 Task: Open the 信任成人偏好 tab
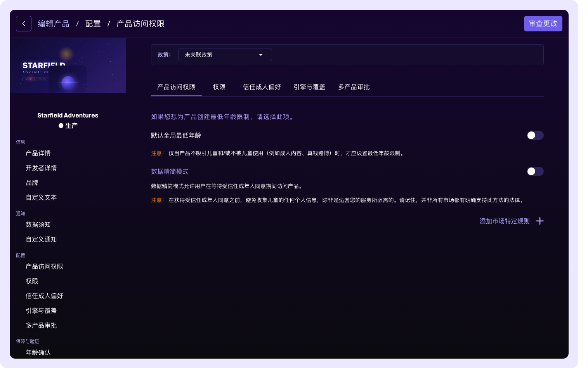point(262,87)
